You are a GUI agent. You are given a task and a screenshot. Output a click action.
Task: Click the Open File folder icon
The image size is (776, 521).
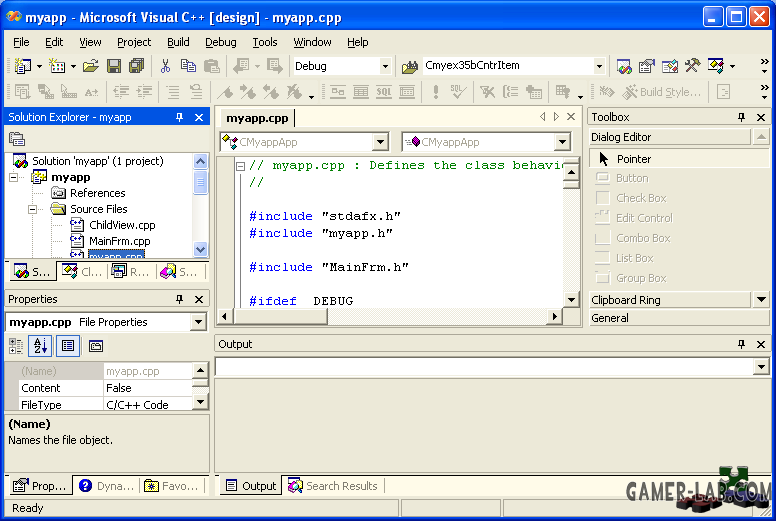(91, 66)
